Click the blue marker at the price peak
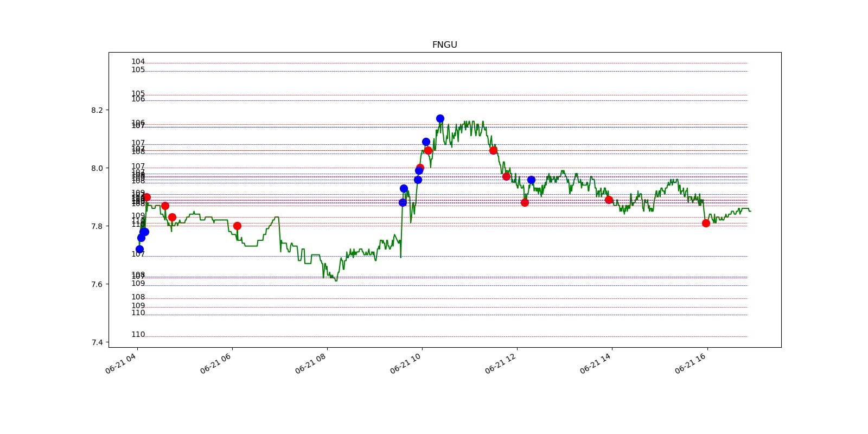This screenshot has width=868, height=434. 440,118
